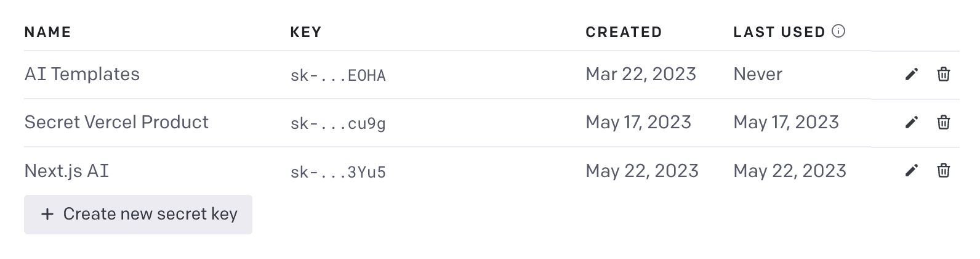Trash the Secret Vercel Product key
This screenshot has width=980, height=259.
943,123
